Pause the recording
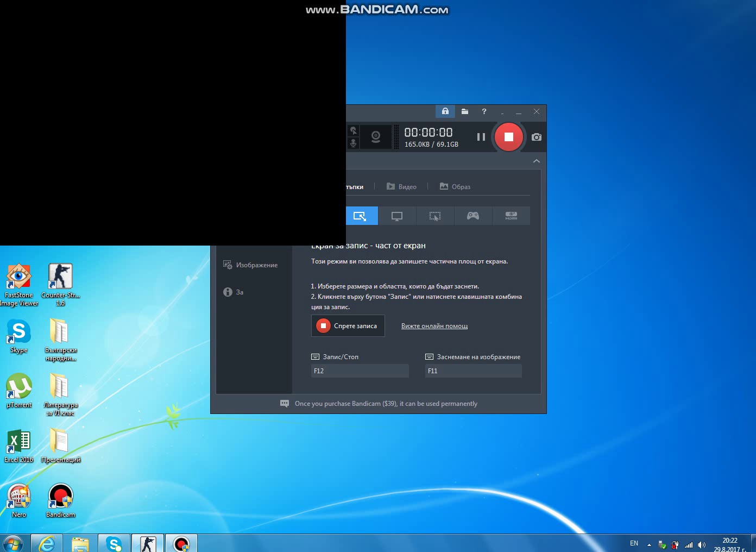The width and height of the screenshot is (756, 552). coord(481,137)
